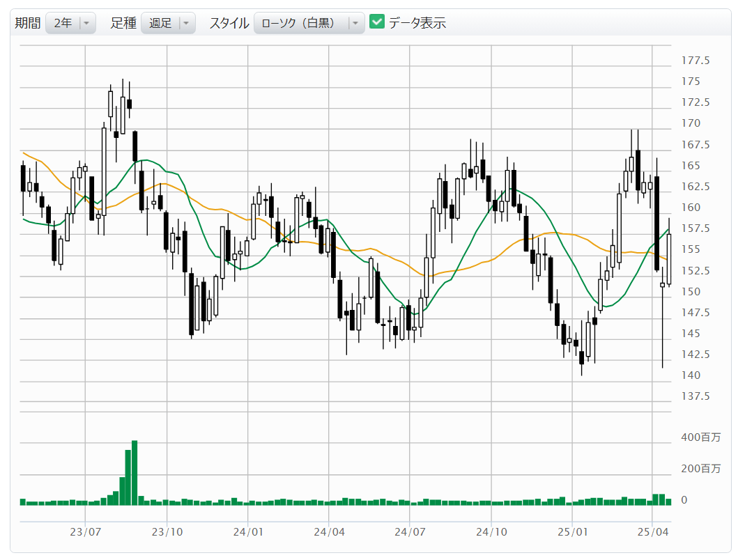Select the 25/04 date axis label

coord(652,533)
